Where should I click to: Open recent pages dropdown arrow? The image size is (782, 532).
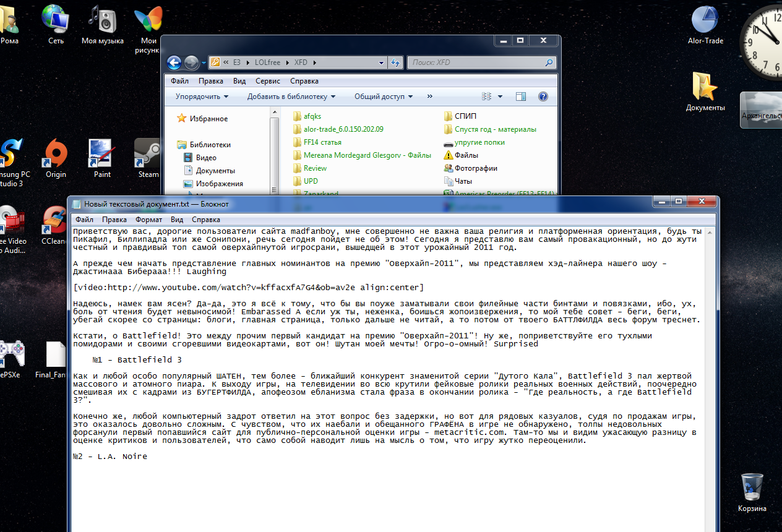coord(204,62)
